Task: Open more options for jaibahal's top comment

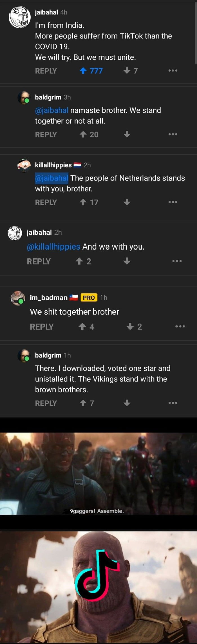Action: pos(173,71)
